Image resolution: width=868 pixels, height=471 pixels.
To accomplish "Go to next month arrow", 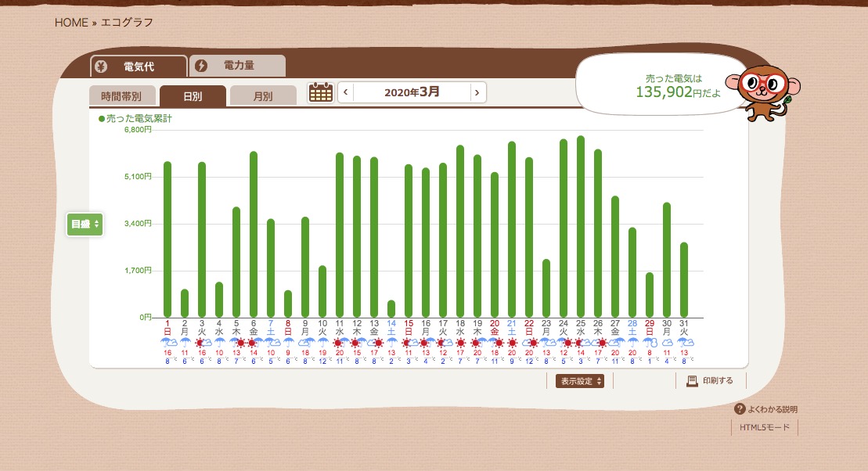I will pos(477,92).
